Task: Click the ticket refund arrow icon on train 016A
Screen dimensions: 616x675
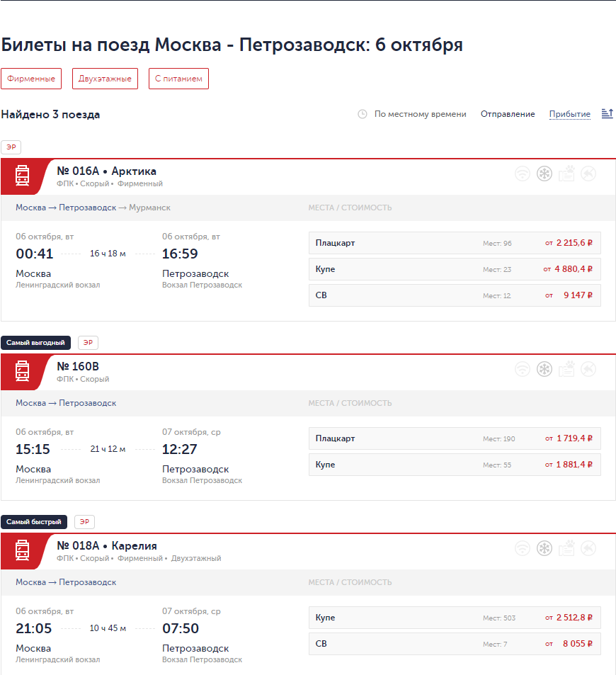Action: click(588, 174)
